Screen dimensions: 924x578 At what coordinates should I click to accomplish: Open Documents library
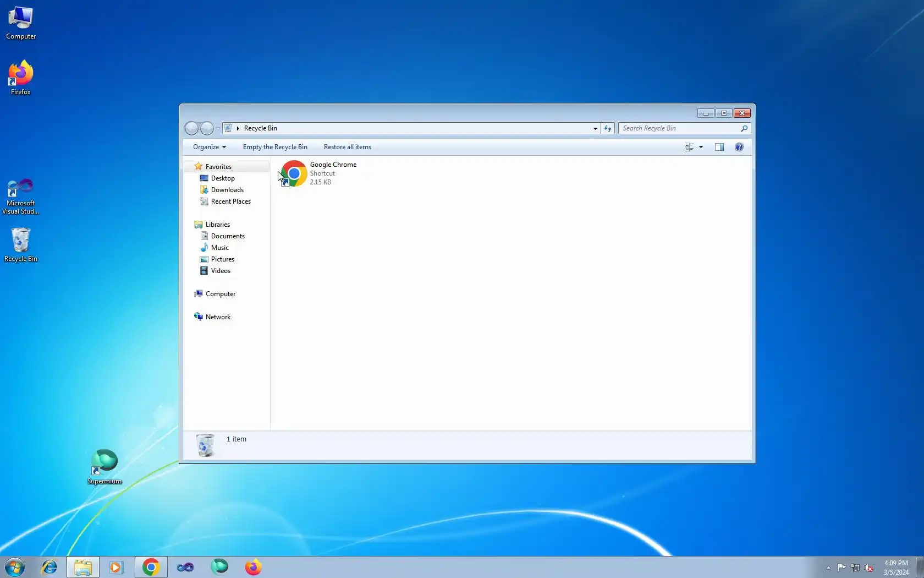click(x=228, y=236)
